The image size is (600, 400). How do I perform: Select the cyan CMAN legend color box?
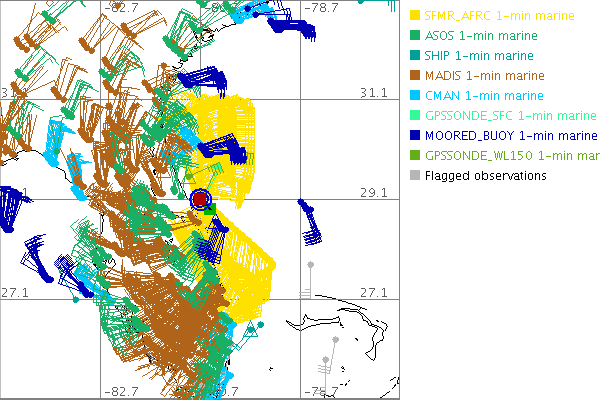click(415, 96)
